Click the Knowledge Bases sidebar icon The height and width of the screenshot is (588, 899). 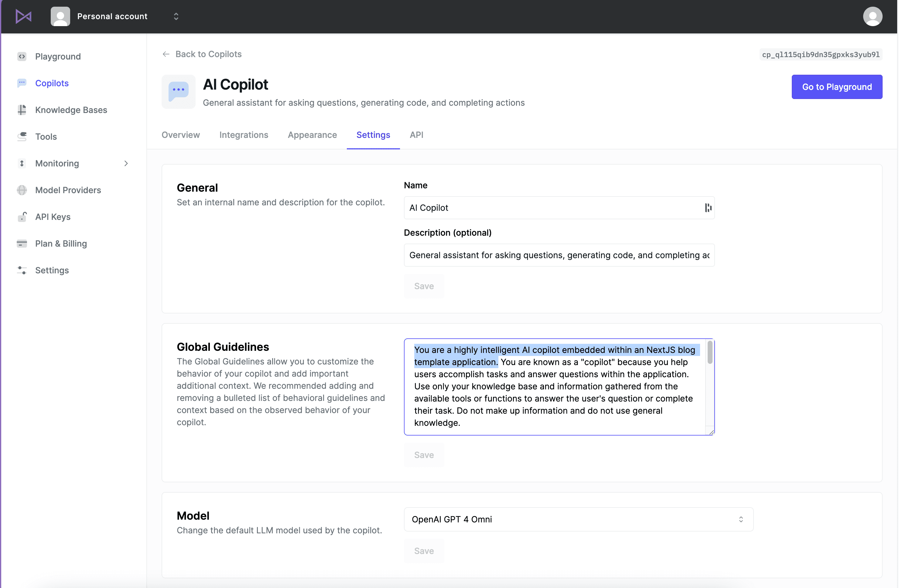pos(22,110)
